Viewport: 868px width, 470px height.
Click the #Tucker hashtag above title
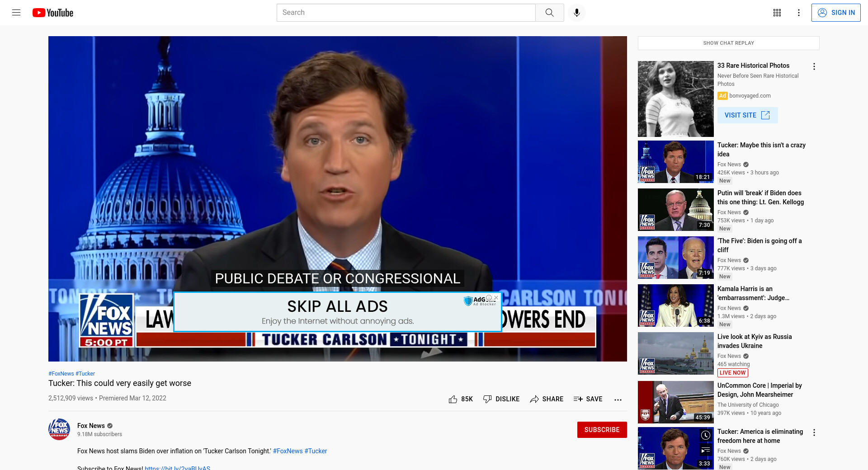[x=85, y=374]
